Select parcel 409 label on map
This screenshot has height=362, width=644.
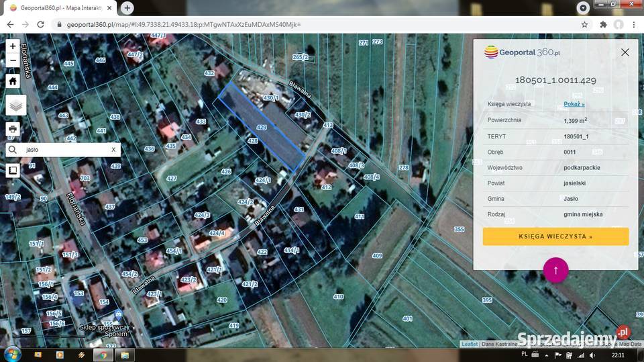[377, 256]
